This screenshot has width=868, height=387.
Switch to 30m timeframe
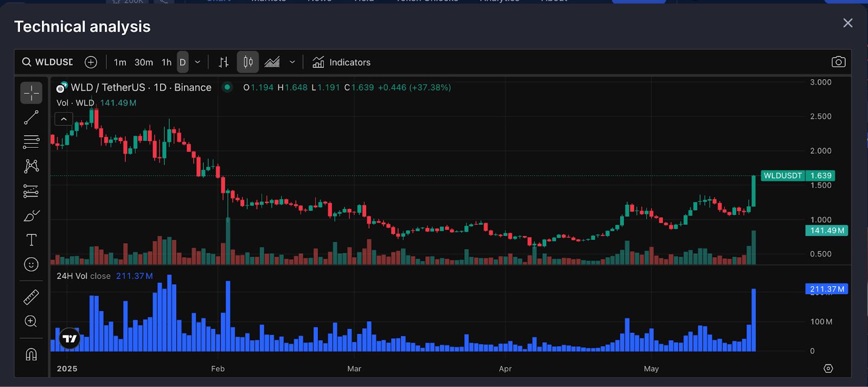click(144, 62)
